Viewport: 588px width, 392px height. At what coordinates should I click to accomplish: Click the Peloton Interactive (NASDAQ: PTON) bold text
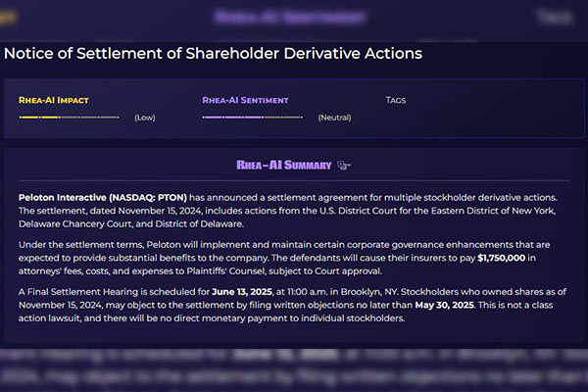point(103,197)
